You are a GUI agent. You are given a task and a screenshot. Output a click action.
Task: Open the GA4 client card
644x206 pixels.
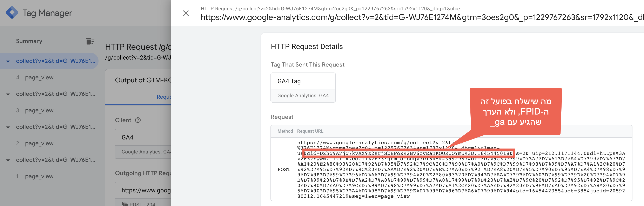143,144
